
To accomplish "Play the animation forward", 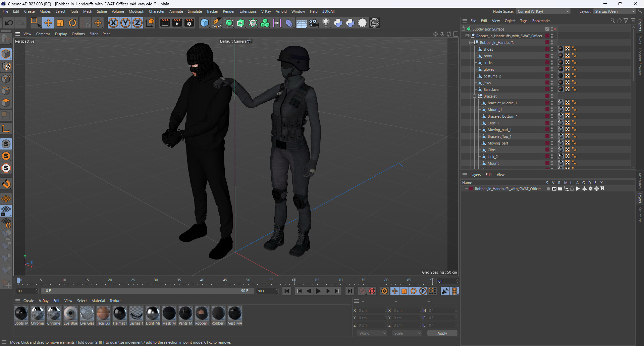I will coord(318,291).
